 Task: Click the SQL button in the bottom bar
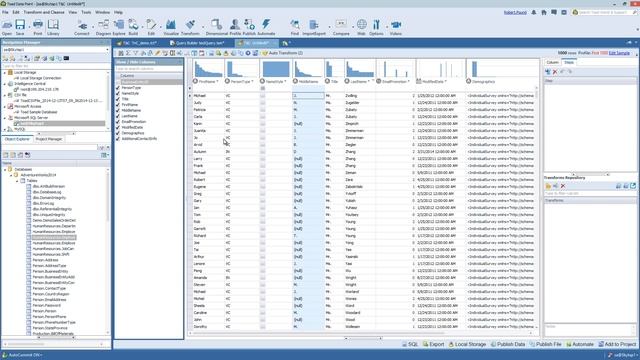coord(410,344)
